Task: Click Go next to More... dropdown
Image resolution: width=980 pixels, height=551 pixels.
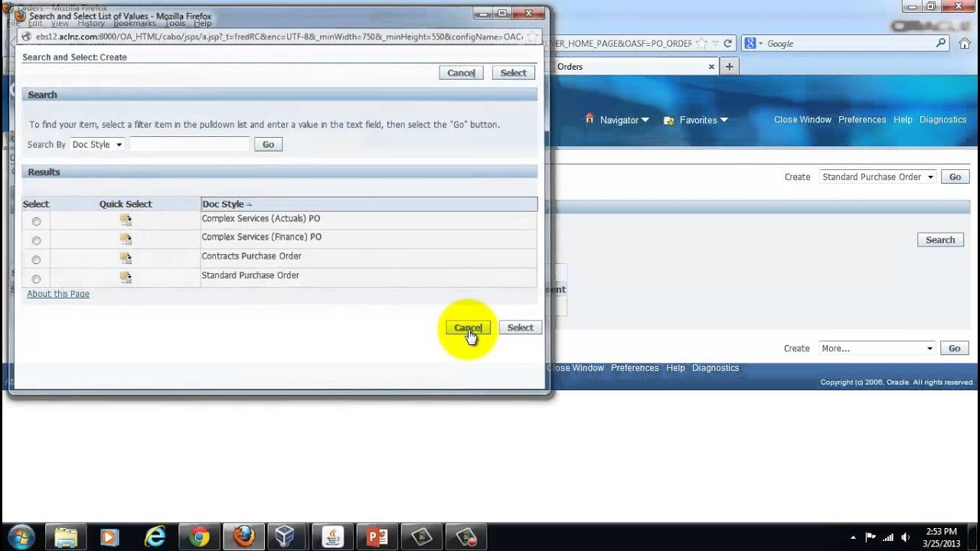Action: (954, 348)
